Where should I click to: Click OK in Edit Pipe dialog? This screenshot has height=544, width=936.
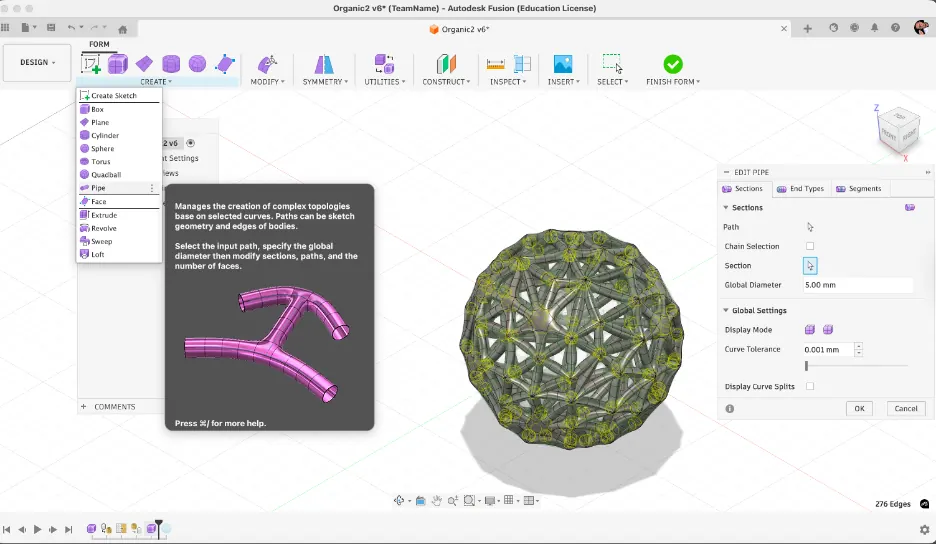(x=859, y=408)
